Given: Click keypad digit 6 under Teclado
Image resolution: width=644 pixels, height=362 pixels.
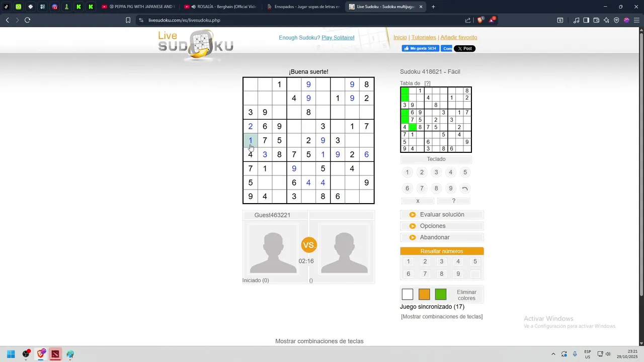Looking at the screenshot, I should 408,189.
